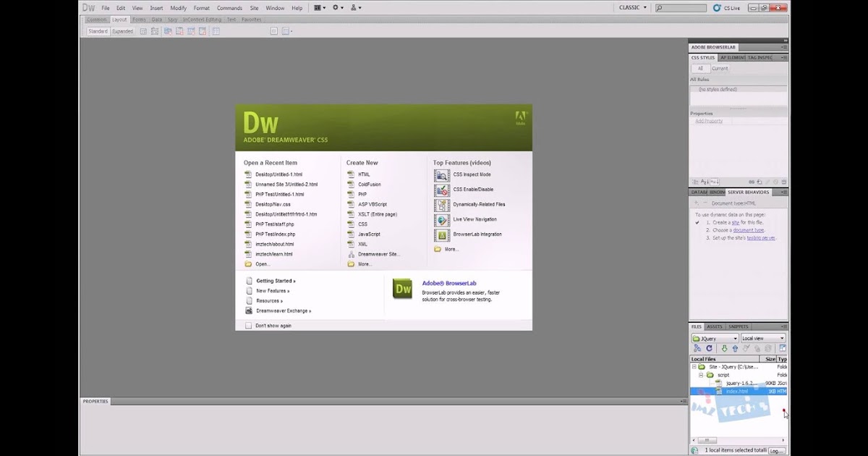This screenshot has height=456, width=868.
Task: Play the Live View Navigation video
Action: point(475,219)
